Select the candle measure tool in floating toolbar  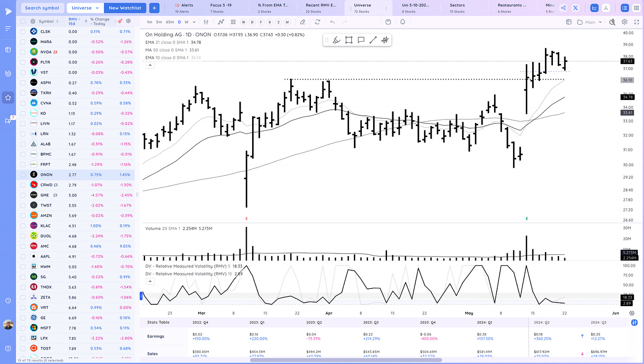click(x=385, y=40)
